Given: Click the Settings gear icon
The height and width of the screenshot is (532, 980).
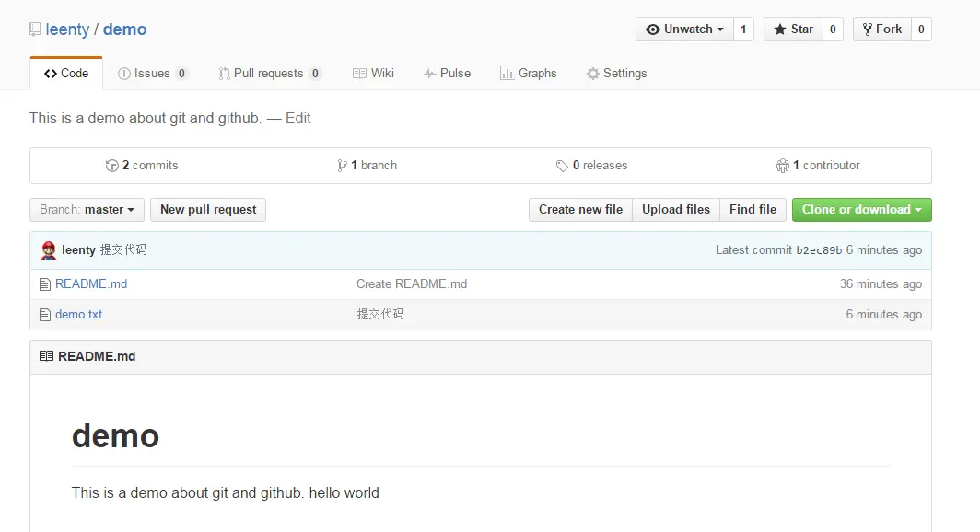Looking at the screenshot, I should coord(592,74).
